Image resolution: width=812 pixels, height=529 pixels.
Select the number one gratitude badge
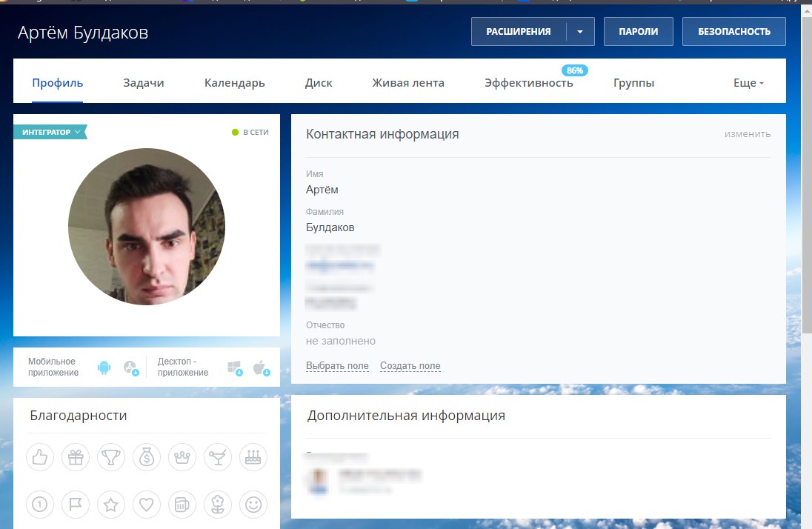tap(40, 504)
